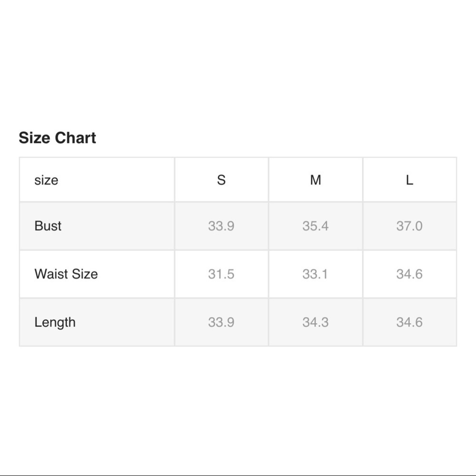
Task: Select the Bust row label
Action: (x=48, y=226)
